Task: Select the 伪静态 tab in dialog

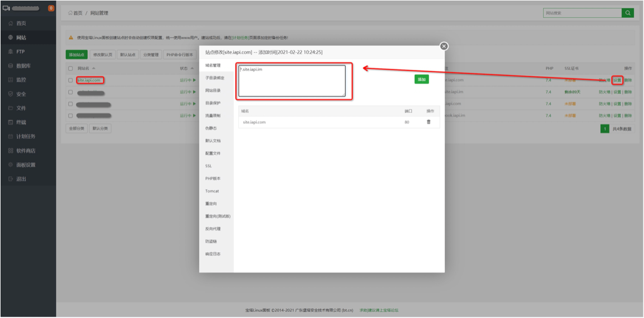Action: tap(211, 128)
